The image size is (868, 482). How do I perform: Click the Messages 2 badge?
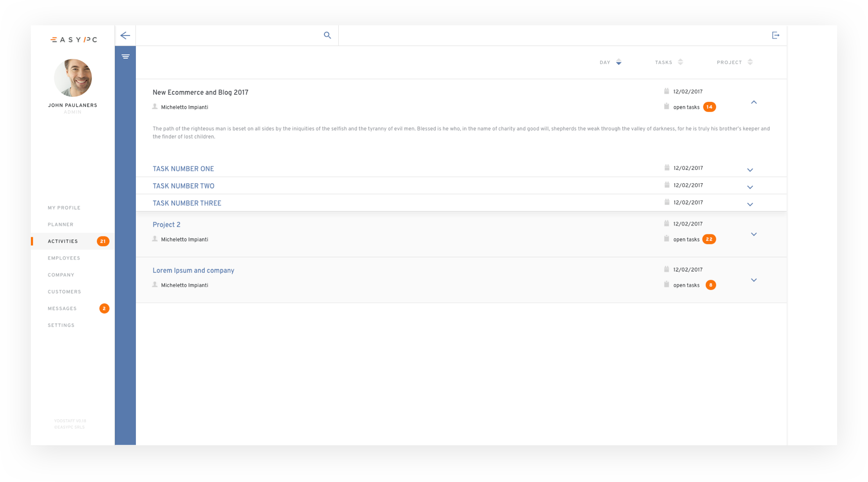tap(104, 308)
